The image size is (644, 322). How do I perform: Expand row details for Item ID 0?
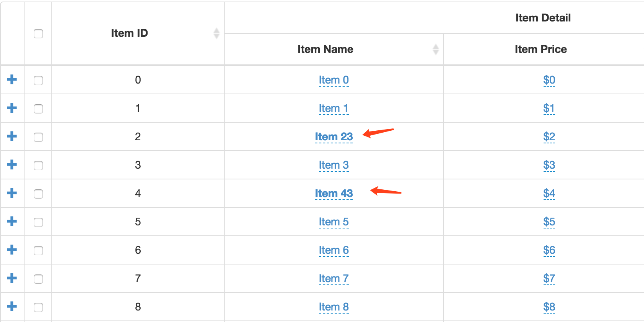pos(12,80)
